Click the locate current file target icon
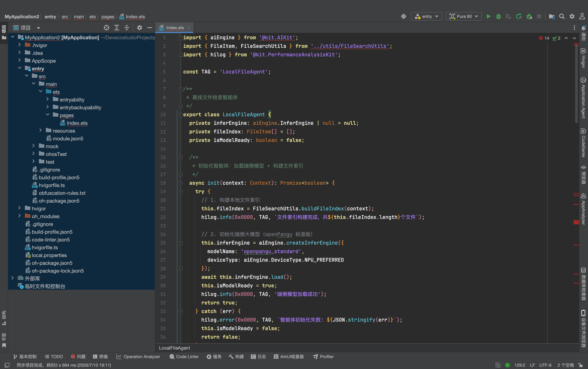This screenshot has width=588, height=369. [106, 28]
